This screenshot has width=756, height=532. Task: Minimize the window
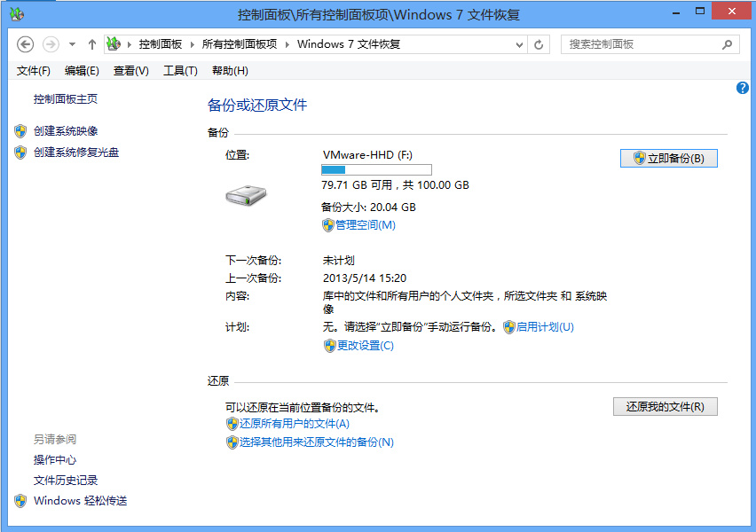676,12
